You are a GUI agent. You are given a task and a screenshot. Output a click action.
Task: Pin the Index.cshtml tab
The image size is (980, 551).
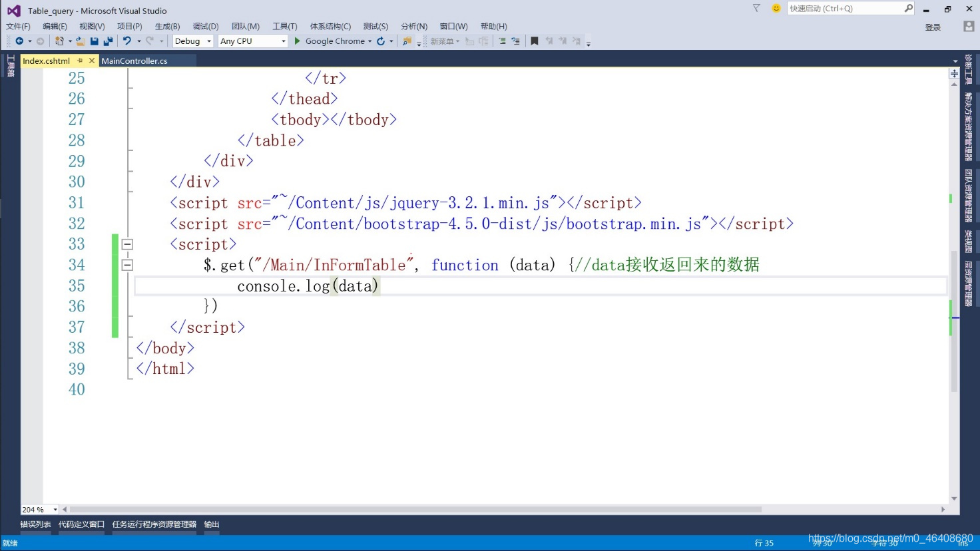click(x=80, y=61)
